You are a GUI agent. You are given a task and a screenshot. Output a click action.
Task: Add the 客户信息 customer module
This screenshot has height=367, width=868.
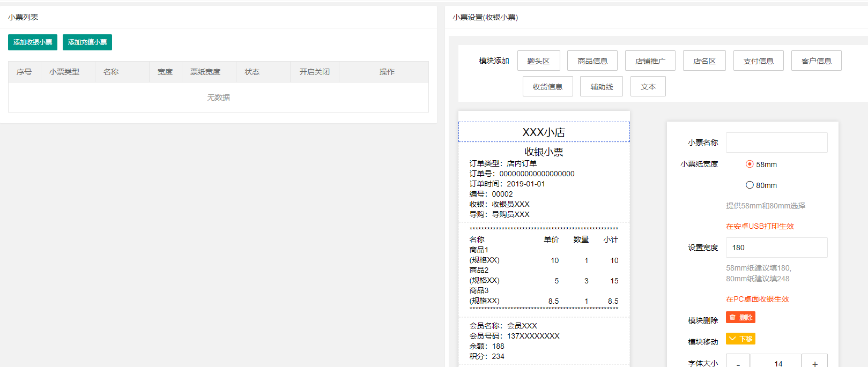pyautogui.click(x=816, y=61)
